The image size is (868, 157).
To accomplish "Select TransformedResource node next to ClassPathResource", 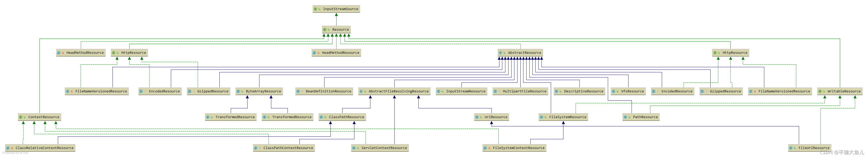I will click(x=288, y=117).
